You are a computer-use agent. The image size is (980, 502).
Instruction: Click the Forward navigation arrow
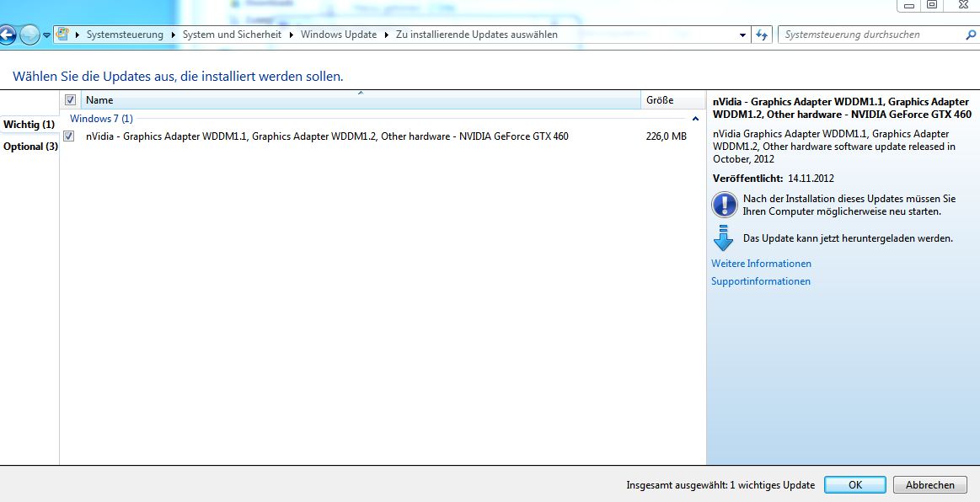pos(30,35)
